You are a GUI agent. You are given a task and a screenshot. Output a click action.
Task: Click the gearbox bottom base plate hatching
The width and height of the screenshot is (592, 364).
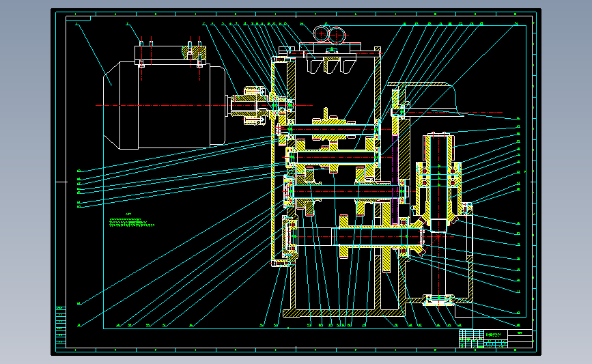pos(343,313)
